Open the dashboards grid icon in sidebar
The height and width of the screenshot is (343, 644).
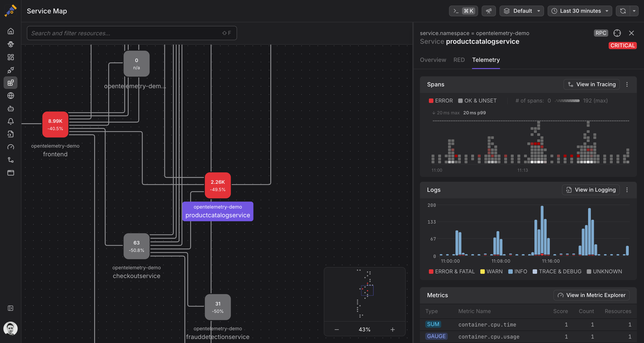[x=11, y=57]
